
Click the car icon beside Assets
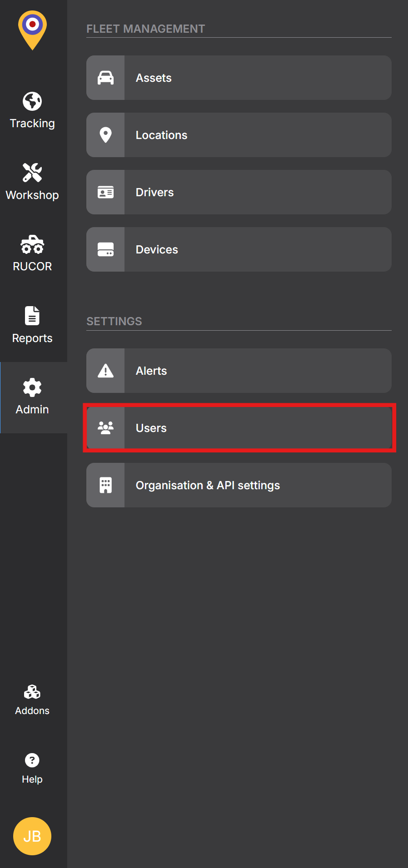click(105, 78)
